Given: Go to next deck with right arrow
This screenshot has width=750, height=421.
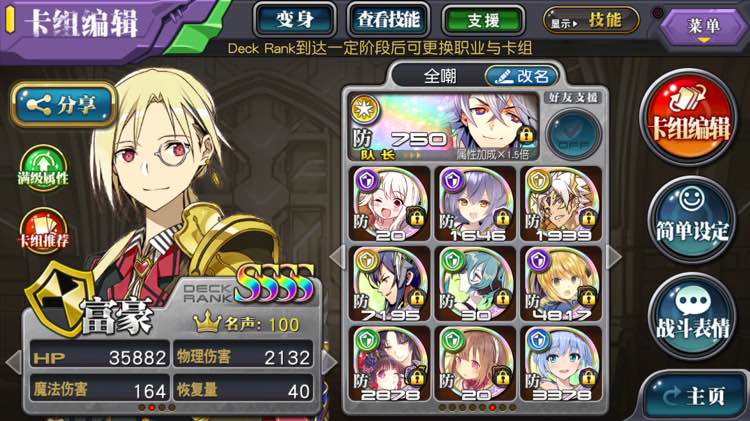Looking at the screenshot, I should point(614,256).
